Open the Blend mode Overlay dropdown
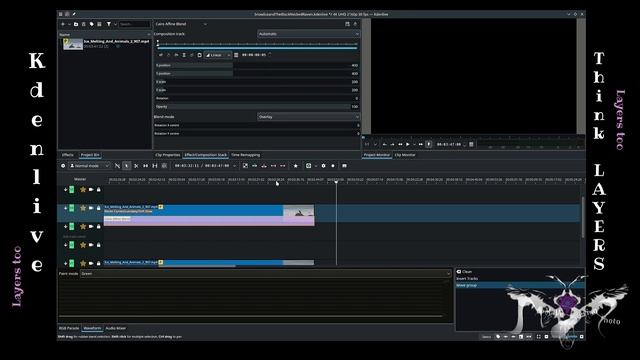 (308, 117)
